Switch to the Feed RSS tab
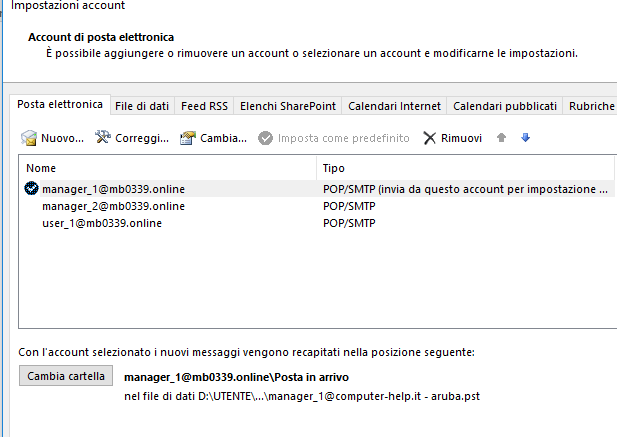The height and width of the screenshot is (437, 617). [204, 106]
